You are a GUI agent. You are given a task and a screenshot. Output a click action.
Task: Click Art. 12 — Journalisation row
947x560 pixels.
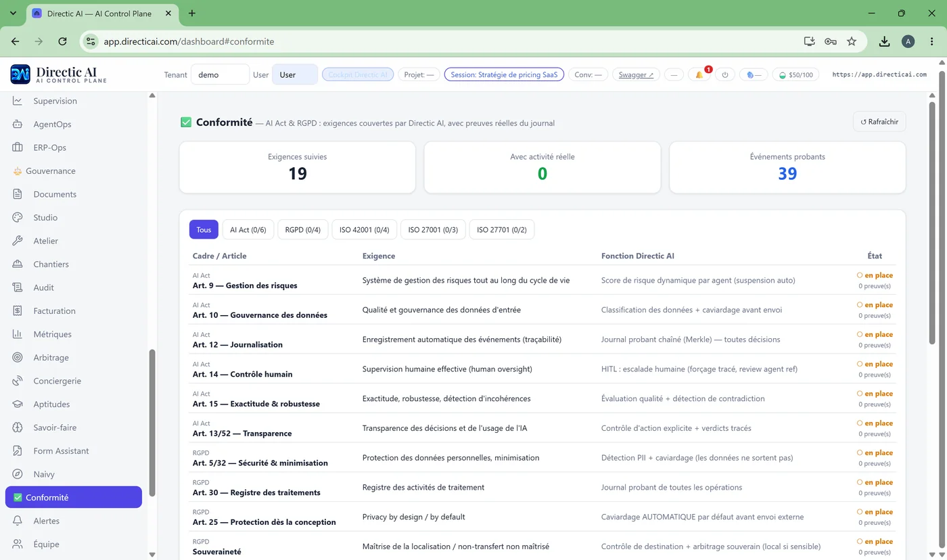(x=542, y=340)
